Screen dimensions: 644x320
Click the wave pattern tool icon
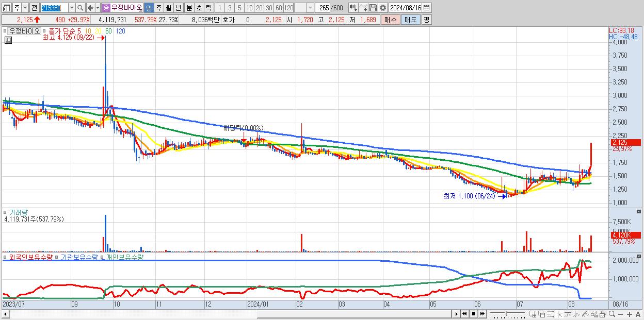click(x=577, y=314)
